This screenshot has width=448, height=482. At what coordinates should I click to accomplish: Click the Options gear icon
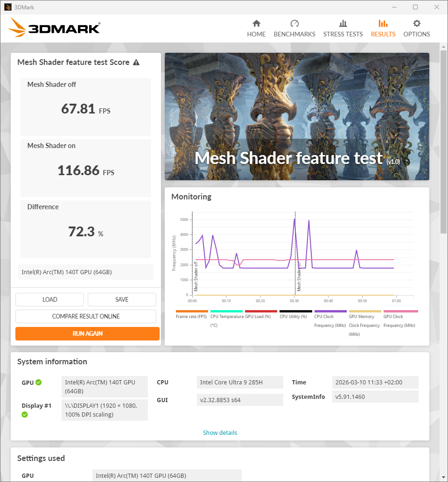[417, 23]
